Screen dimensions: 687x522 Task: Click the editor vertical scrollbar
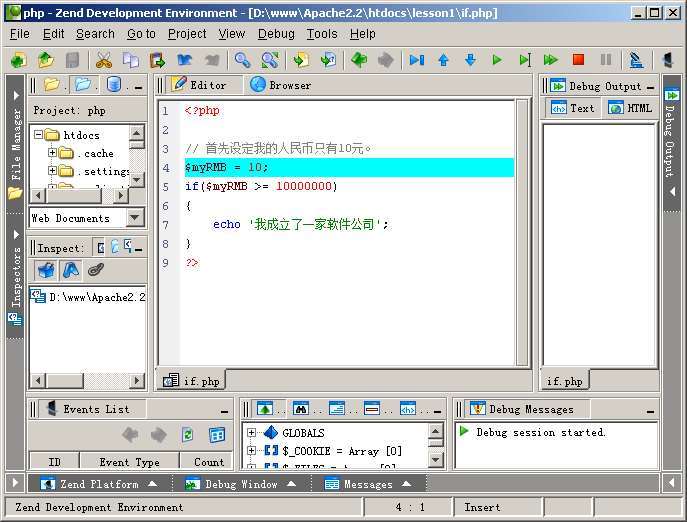pos(522,232)
